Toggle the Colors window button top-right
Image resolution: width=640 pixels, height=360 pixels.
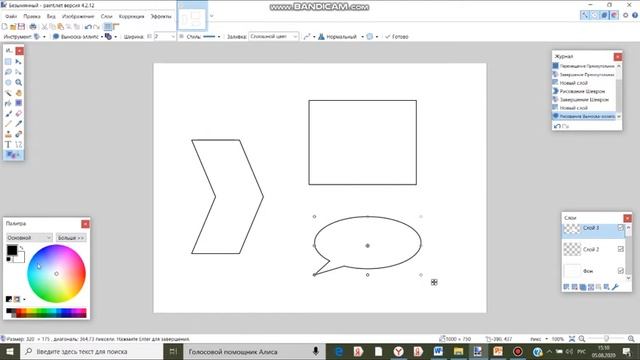click(614, 15)
